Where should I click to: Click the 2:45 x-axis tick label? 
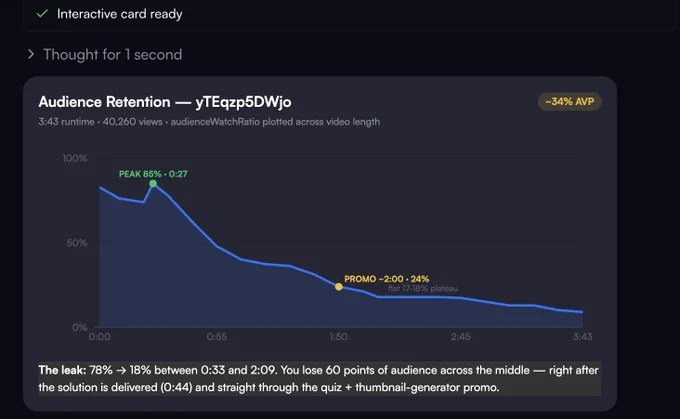460,337
